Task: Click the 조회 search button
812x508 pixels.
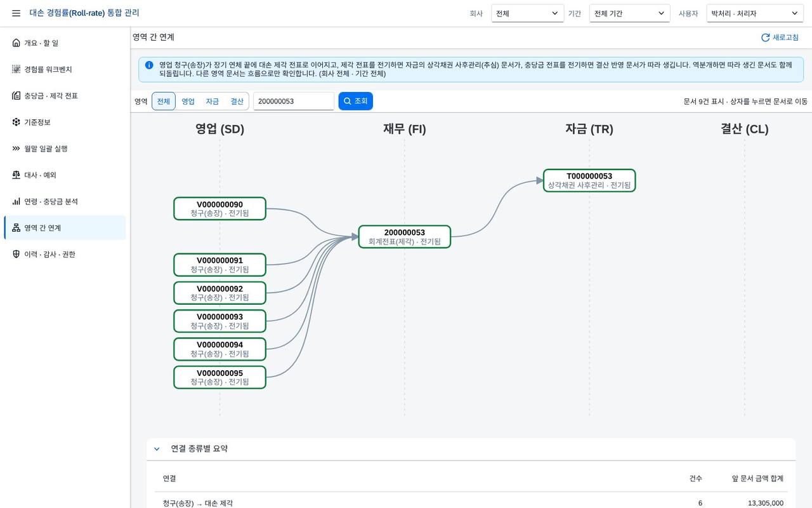Action: tap(355, 101)
